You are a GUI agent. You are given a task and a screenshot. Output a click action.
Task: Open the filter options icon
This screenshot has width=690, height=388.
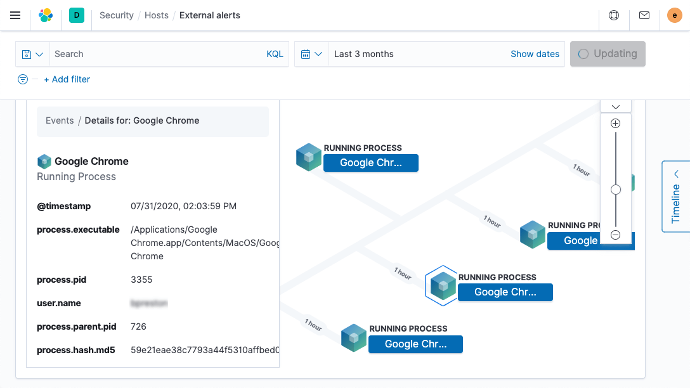click(x=23, y=79)
